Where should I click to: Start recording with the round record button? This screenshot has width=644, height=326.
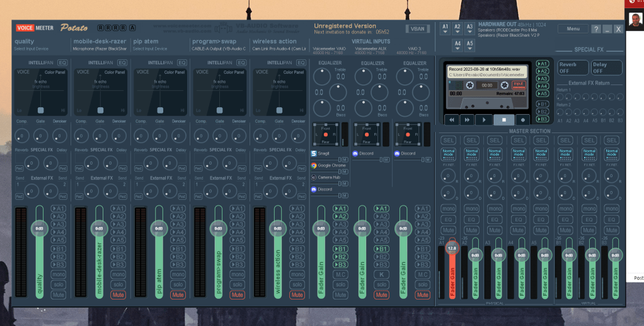pos(523,120)
